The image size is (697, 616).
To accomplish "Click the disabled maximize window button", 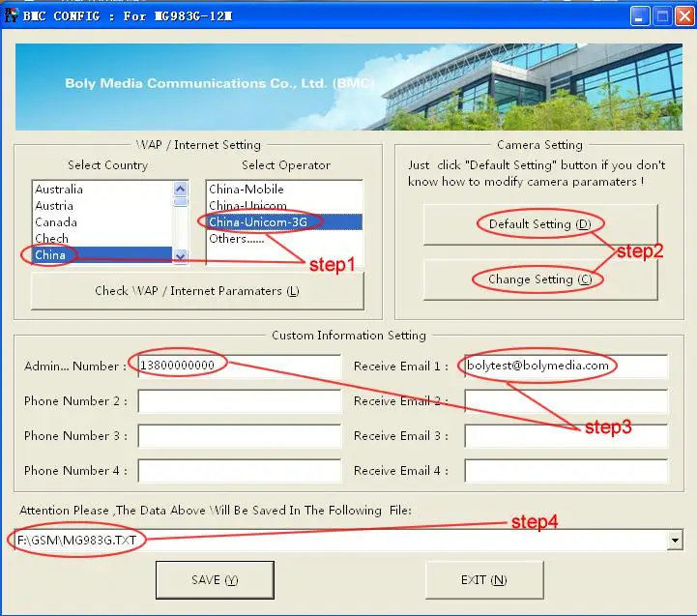I will [x=662, y=16].
